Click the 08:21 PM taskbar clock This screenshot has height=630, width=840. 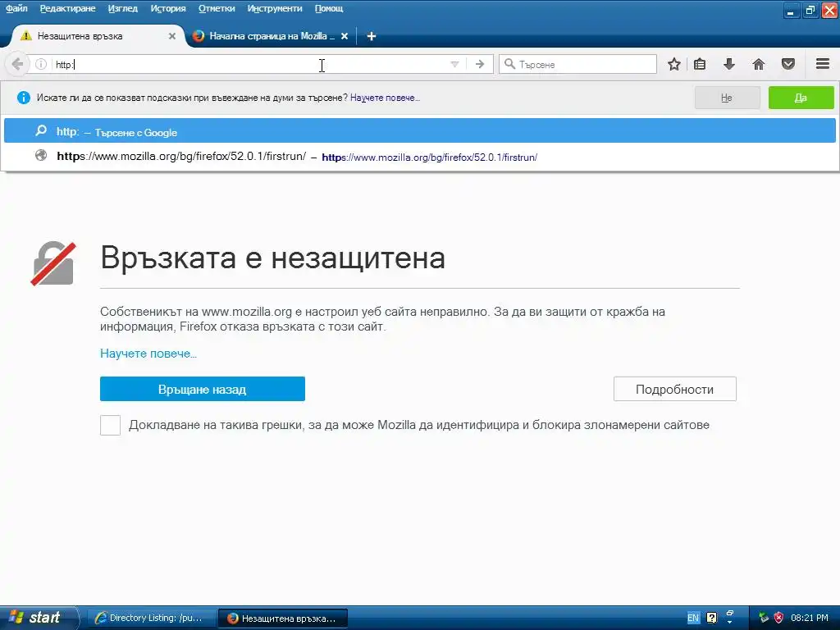coord(810,618)
